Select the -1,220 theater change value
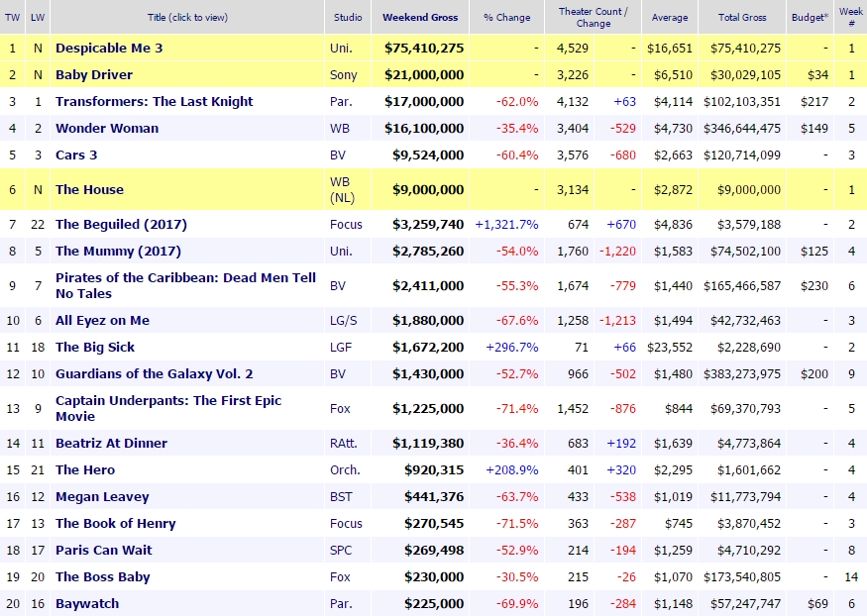Viewport: 867px width, 616px height. click(x=617, y=251)
